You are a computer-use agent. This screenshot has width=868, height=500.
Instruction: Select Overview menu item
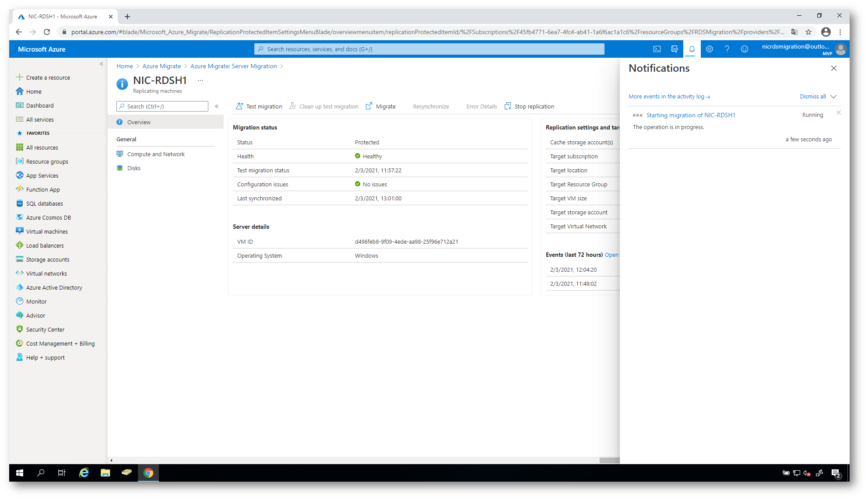pos(165,122)
